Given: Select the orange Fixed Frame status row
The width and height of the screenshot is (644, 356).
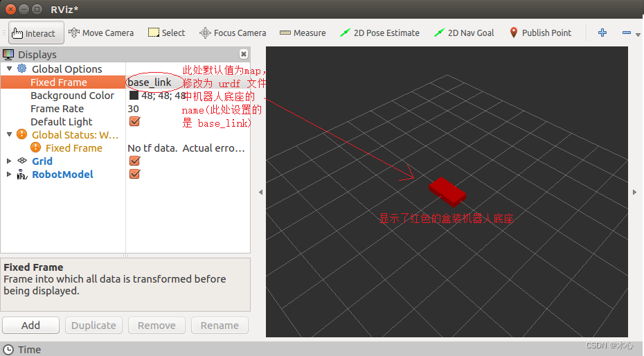Looking at the screenshot, I should click(74, 148).
